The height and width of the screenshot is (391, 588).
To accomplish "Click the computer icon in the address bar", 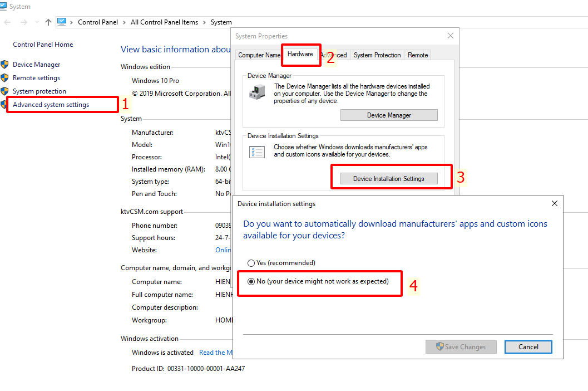I will pos(62,22).
